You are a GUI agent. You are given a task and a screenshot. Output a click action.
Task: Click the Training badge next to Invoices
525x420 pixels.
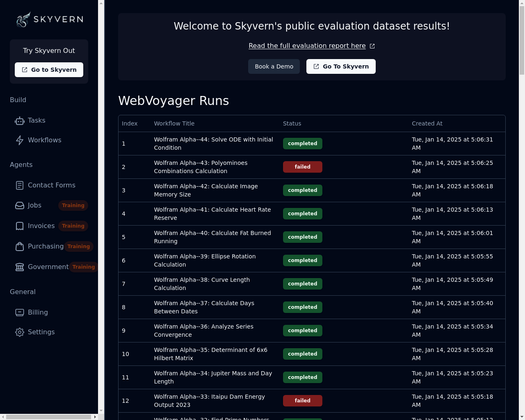pos(73,226)
